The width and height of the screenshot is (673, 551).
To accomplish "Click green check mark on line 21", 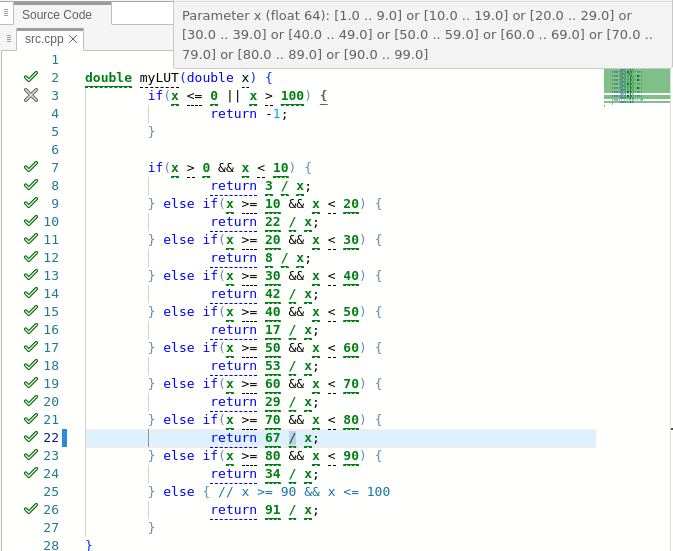I will click(31, 419).
